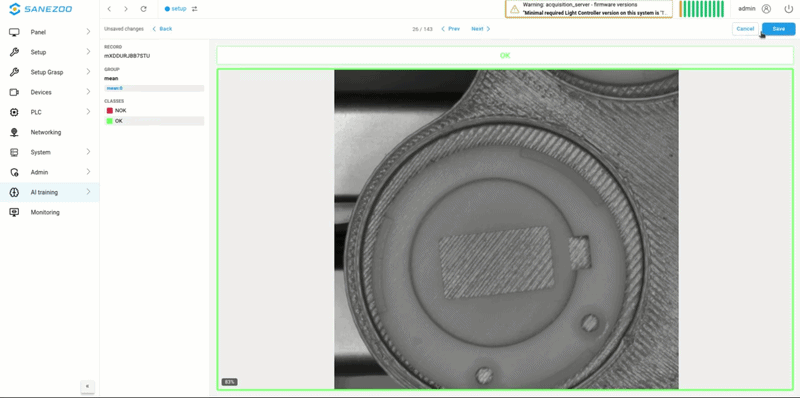
Task: Expand the Setup Grasp submenu chevron
Action: (x=88, y=71)
